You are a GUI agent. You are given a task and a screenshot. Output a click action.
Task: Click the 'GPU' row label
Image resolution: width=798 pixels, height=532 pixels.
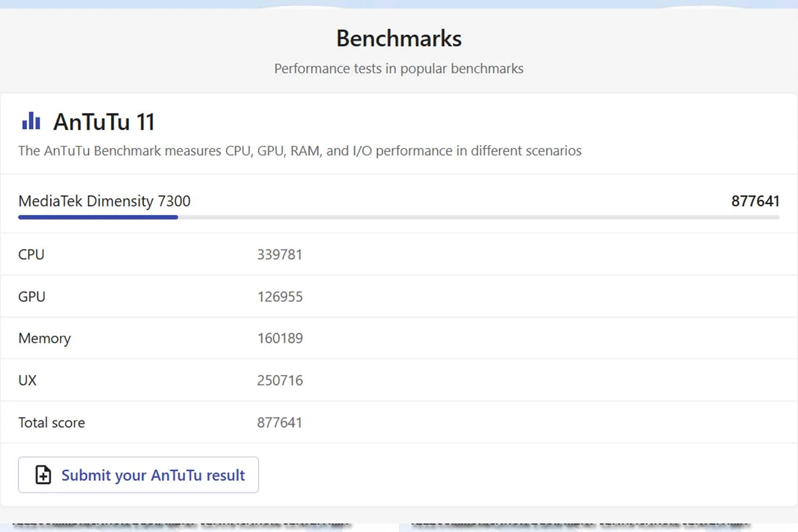pyautogui.click(x=32, y=296)
